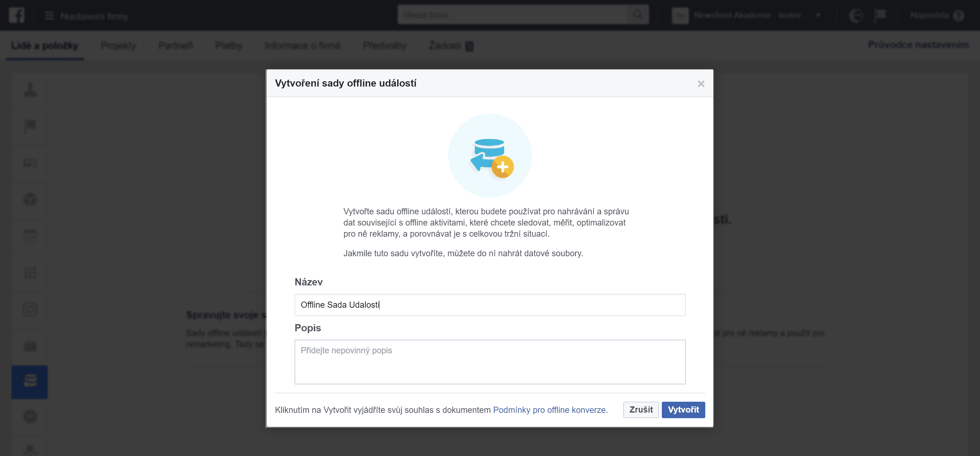This screenshot has width=980, height=456.
Task: Select the offline event sets sidebar icon
Action: [x=30, y=382]
